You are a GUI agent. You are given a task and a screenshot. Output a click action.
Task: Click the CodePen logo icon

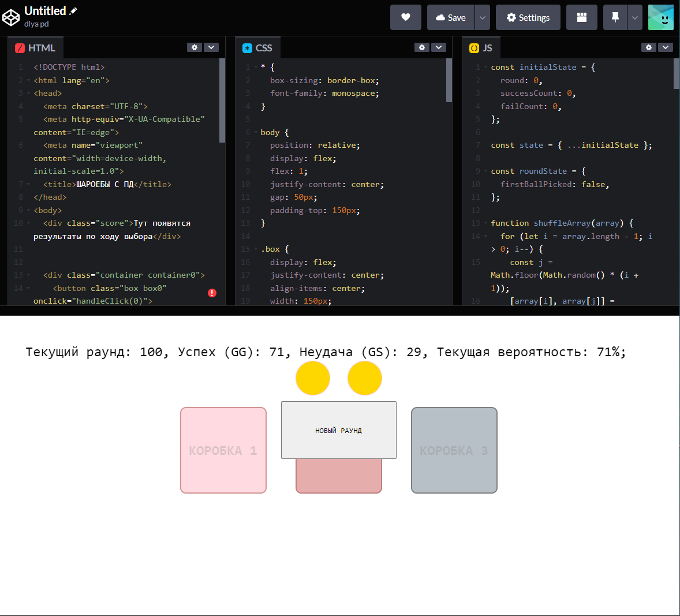click(x=11, y=18)
